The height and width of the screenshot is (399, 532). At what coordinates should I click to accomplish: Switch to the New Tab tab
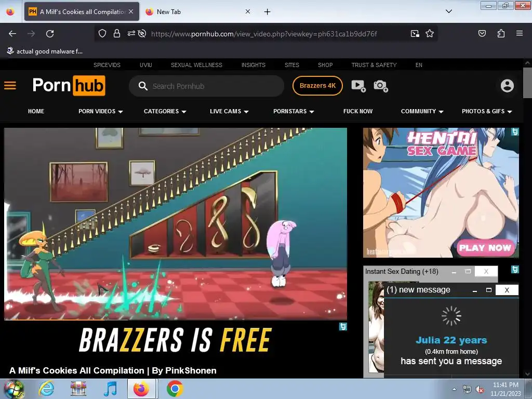tap(197, 11)
